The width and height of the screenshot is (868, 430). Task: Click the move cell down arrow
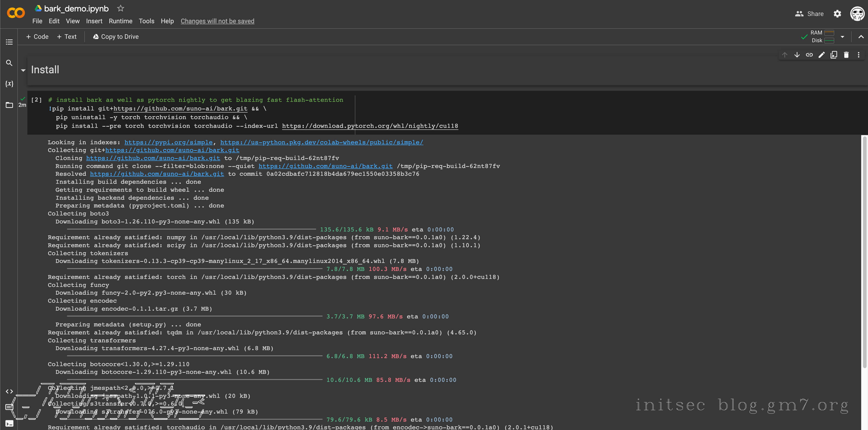coord(797,55)
